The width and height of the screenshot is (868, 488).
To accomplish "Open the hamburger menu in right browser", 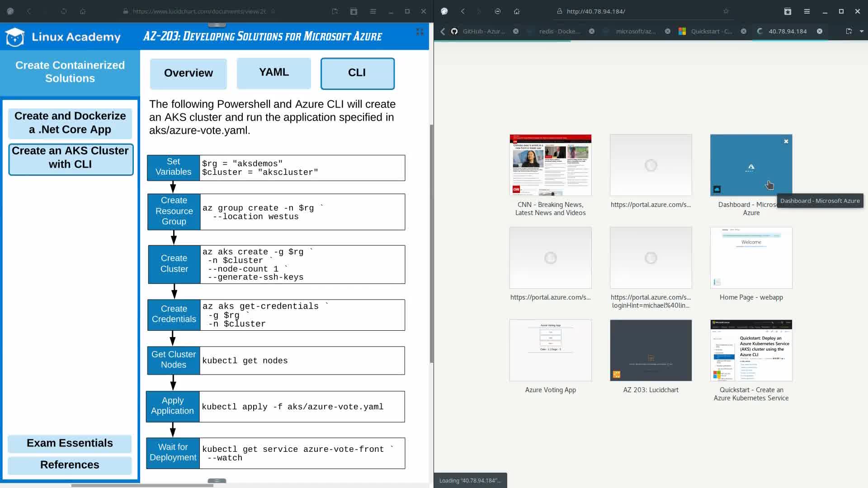I will (x=807, y=11).
